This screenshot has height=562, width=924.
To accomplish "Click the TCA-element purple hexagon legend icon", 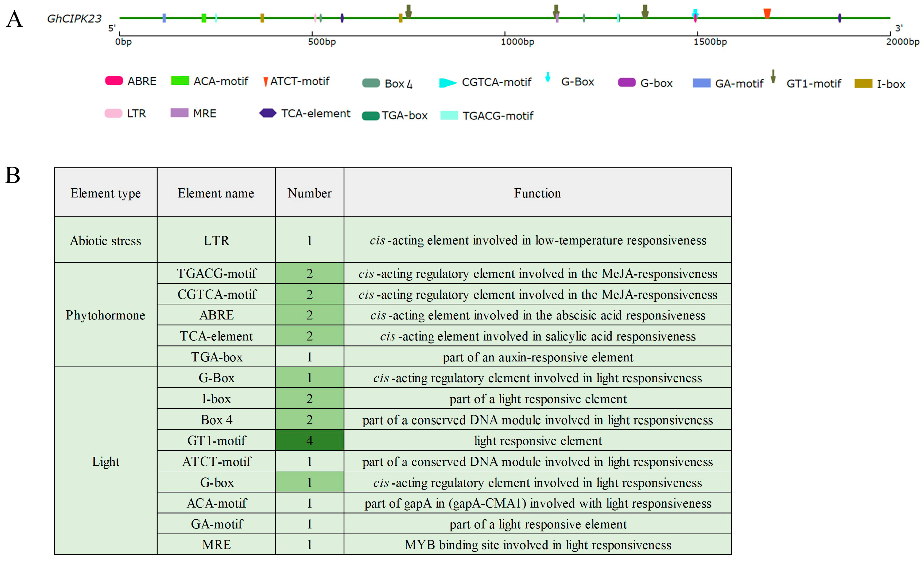I will 268,113.
